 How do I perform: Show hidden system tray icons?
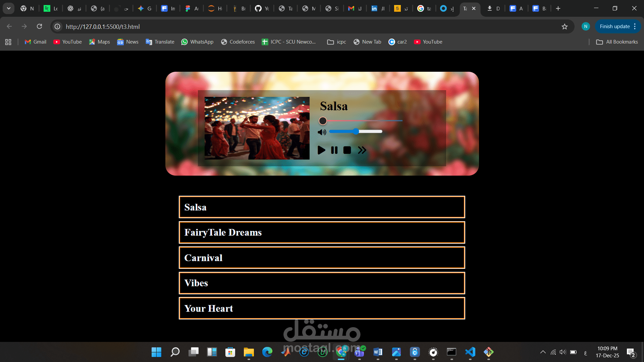point(543,352)
